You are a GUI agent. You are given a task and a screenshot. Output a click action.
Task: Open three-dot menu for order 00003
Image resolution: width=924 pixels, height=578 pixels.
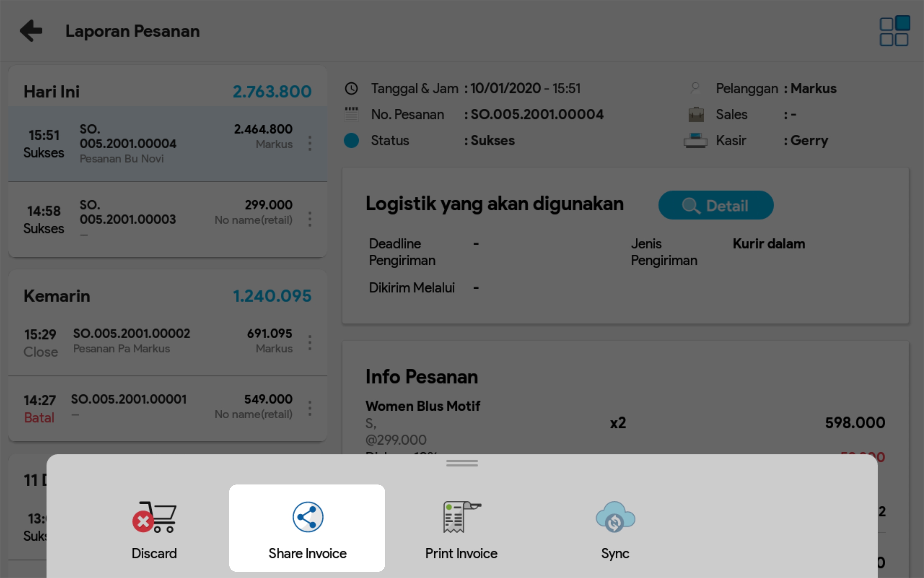point(310,219)
